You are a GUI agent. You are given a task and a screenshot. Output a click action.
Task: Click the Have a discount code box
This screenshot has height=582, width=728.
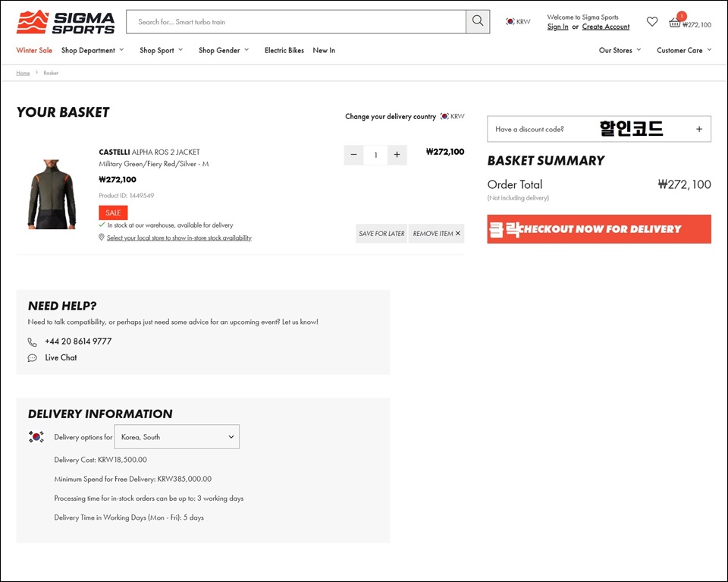pyautogui.click(x=599, y=129)
